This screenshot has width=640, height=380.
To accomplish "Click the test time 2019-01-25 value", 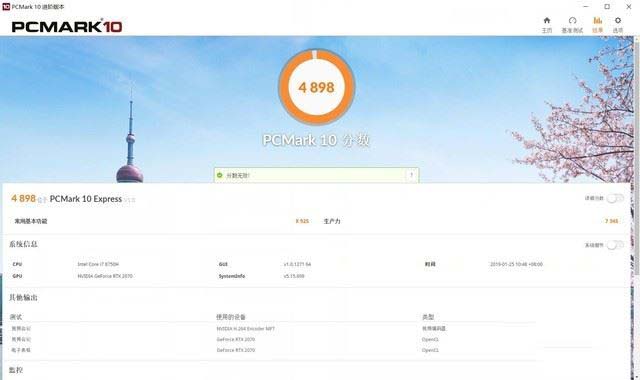I will click(x=516, y=264).
